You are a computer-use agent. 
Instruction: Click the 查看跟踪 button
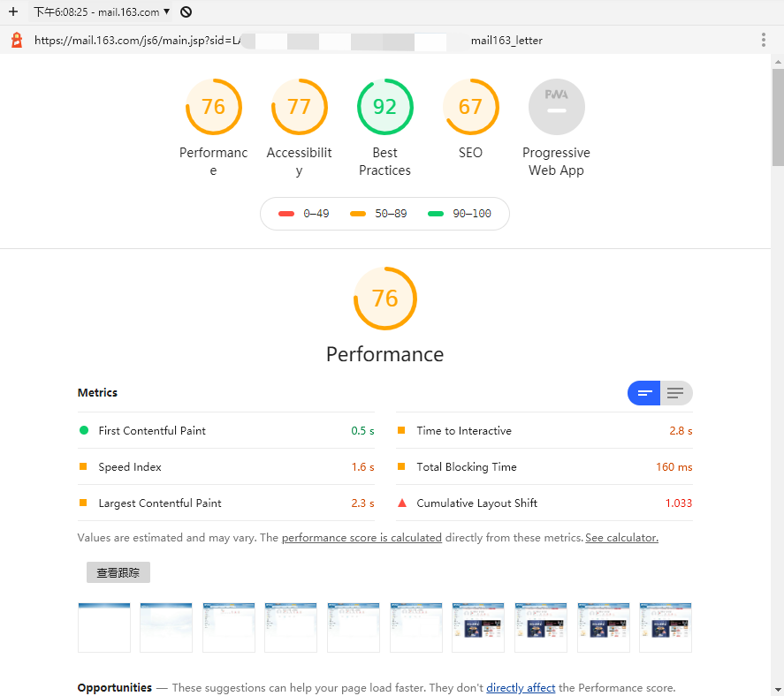(x=118, y=571)
